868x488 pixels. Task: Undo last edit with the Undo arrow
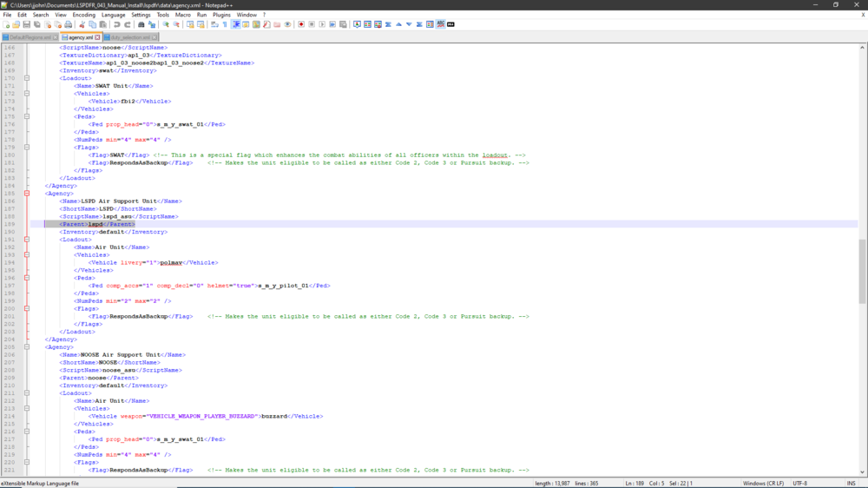point(117,24)
